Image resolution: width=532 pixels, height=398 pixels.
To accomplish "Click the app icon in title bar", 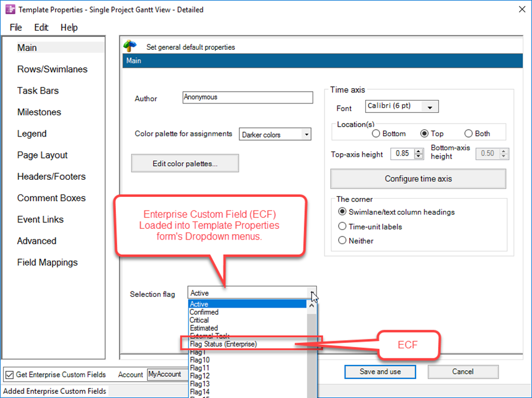I will (10, 9).
